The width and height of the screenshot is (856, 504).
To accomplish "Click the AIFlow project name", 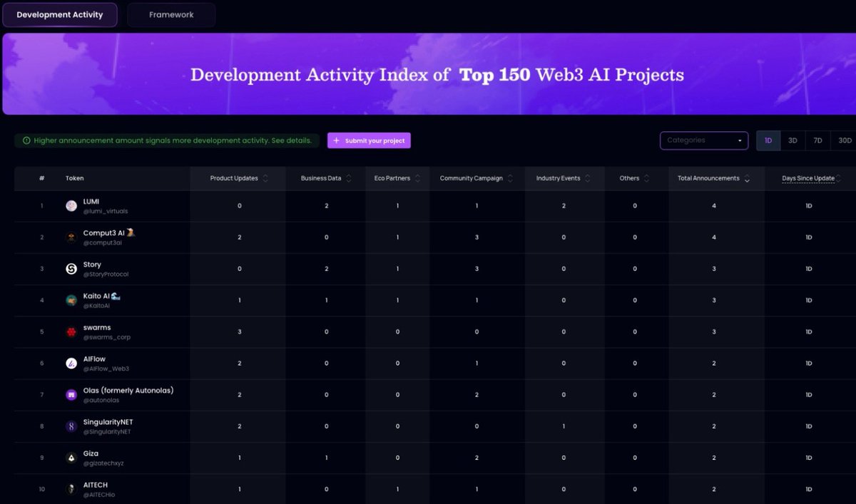I will tap(94, 359).
